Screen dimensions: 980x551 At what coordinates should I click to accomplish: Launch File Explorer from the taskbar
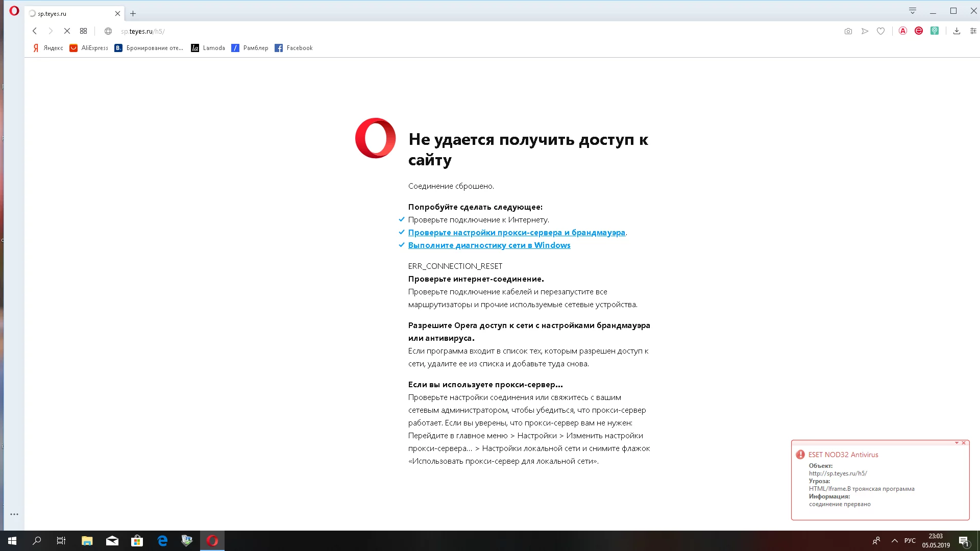tap(87, 541)
